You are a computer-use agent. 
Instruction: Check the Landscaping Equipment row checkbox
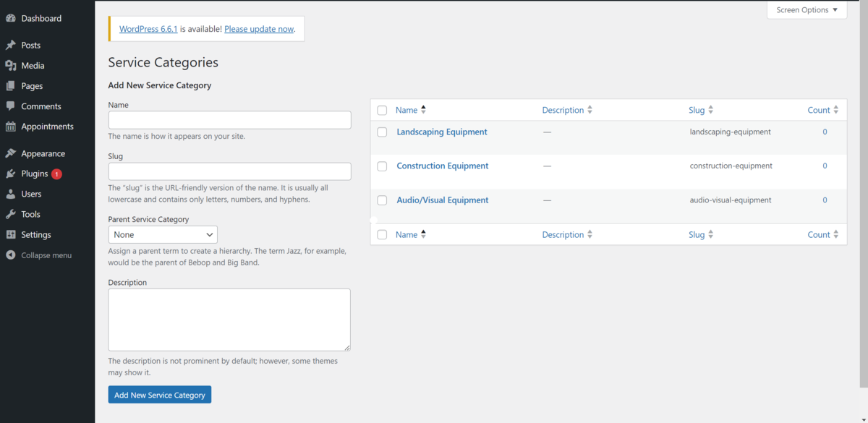(382, 132)
